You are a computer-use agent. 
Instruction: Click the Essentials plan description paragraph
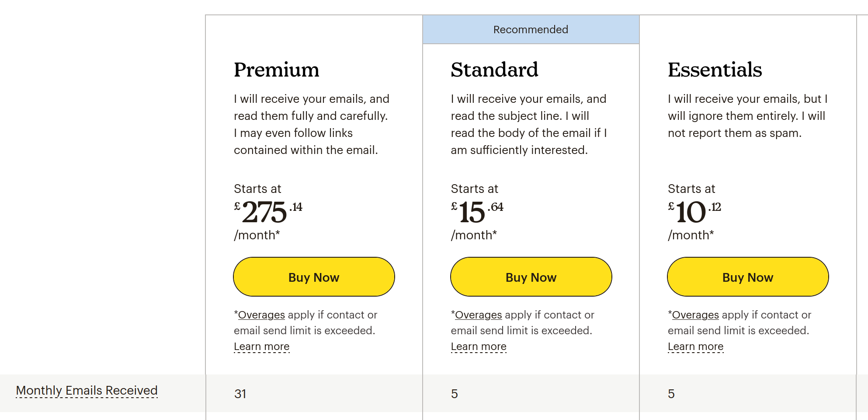(748, 116)
